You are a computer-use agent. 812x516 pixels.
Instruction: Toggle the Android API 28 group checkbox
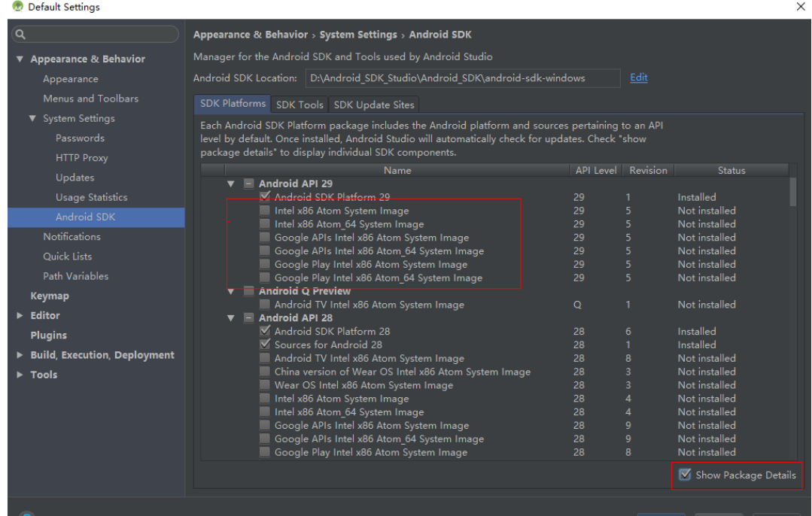click(249, 317)
